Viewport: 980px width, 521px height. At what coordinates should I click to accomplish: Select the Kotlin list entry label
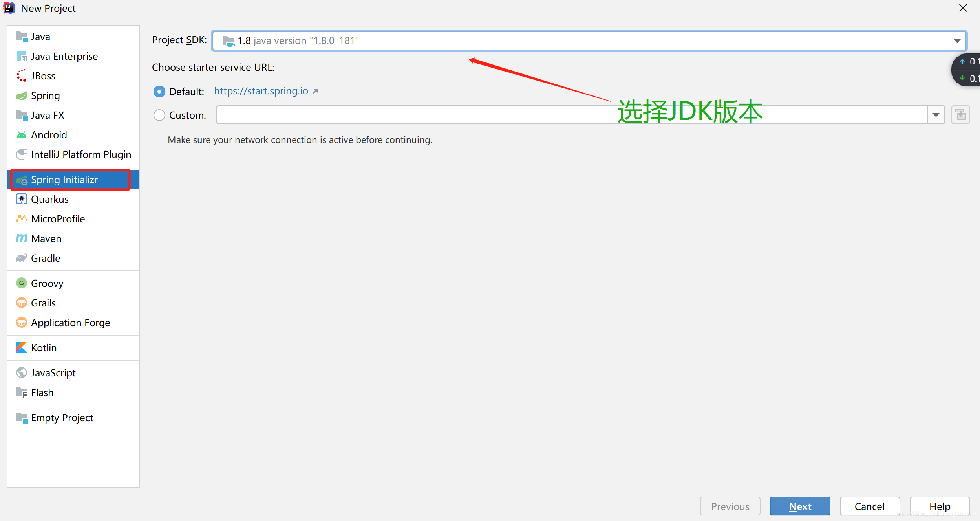click(x=44, y=348)
